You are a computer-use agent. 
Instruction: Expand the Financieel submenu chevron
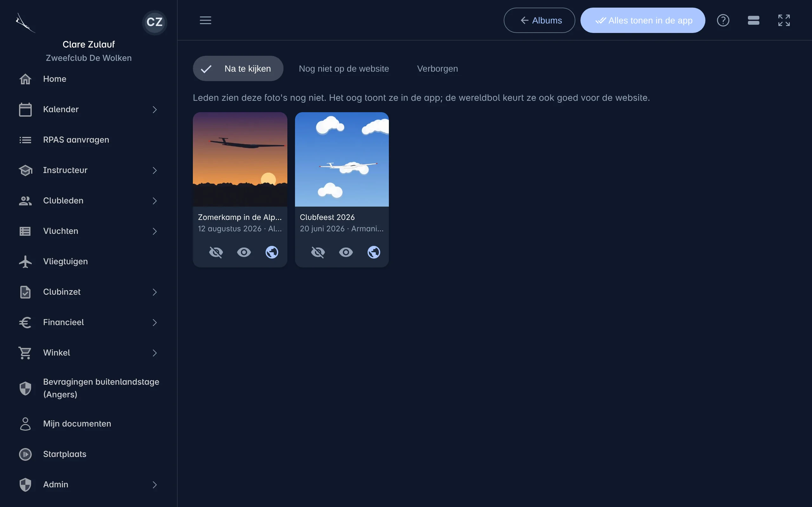[155, 323]
